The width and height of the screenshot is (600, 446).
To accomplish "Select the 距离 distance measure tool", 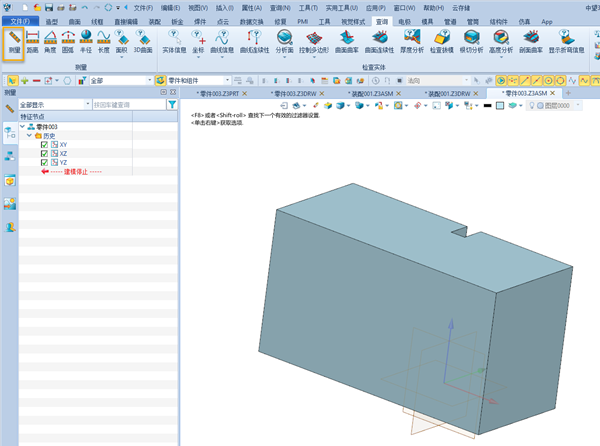I will point(33,42).
